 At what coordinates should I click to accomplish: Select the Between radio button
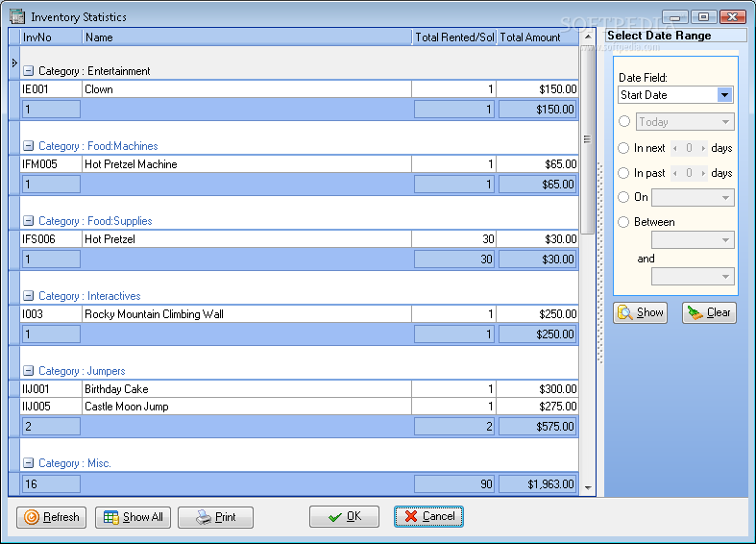tap(623, 222)
